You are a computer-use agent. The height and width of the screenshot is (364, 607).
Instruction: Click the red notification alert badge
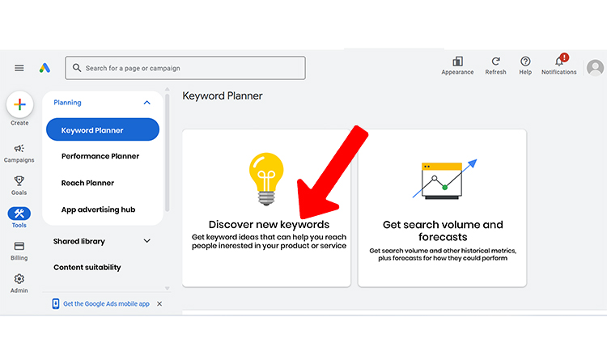pyautogui.click(x=564, y=57)
